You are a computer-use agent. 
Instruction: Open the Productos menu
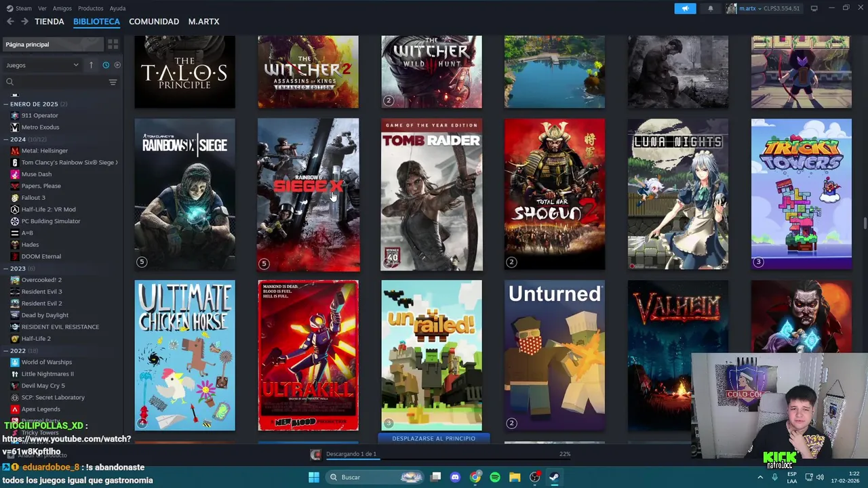point(90,8)
